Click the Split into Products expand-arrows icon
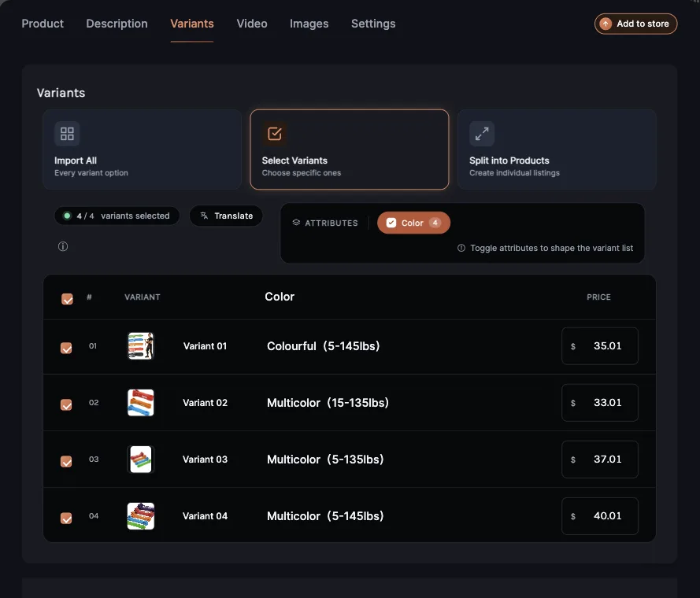This screenshot has width=700, height=598. [x=482, y=134]
